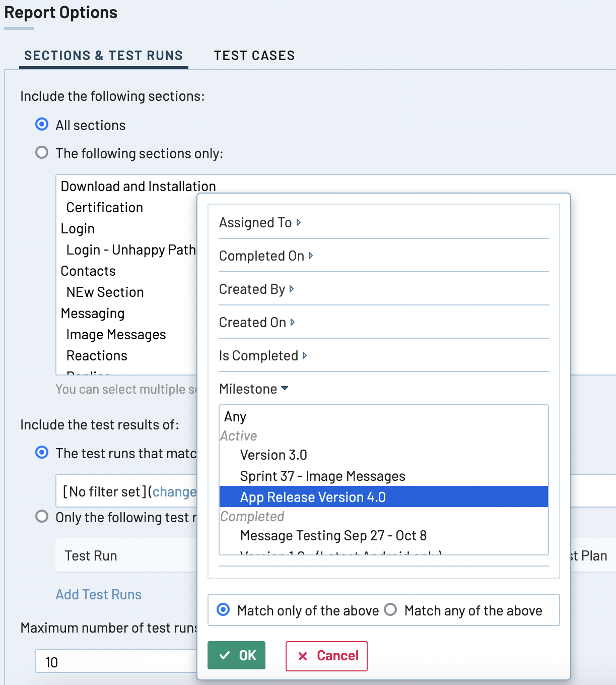Choose The following sections only option
This screenshot has height=685, width=616.
(42, 153)
